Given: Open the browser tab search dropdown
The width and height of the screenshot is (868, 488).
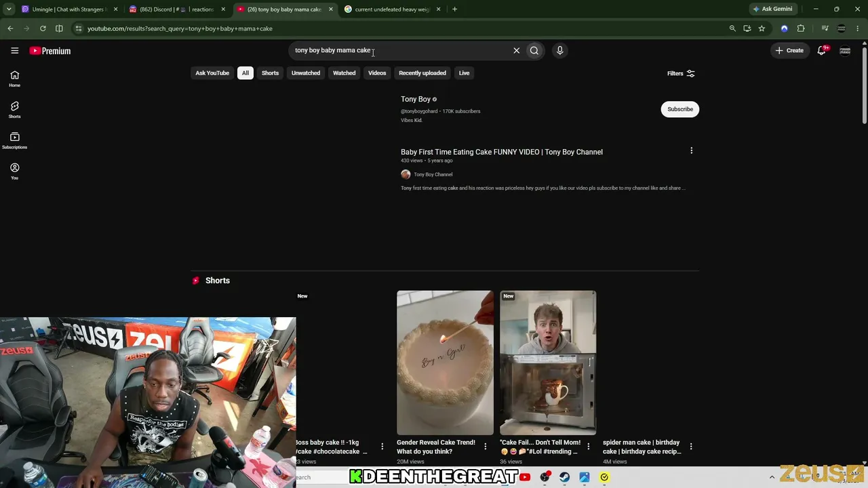Looking at the screenshot, I should tap(9, 9).
